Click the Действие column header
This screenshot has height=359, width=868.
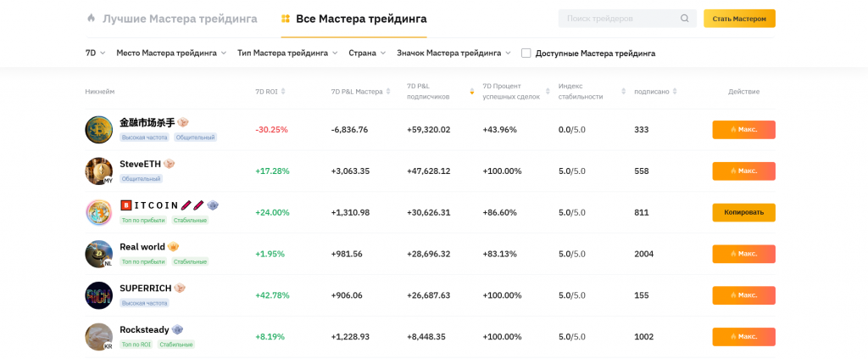tap(743, 92)
